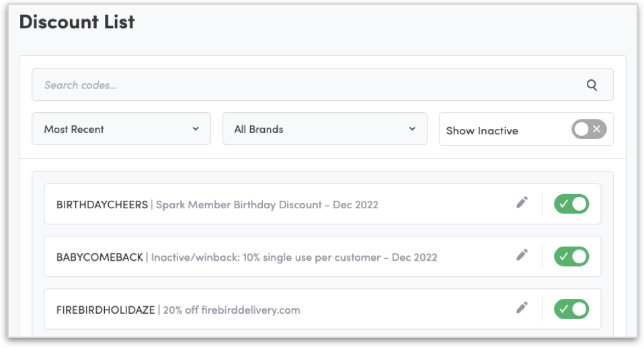Enable the Show Inactive switch
This screenshot has width=644, height=348.
(x=589, y=130)
